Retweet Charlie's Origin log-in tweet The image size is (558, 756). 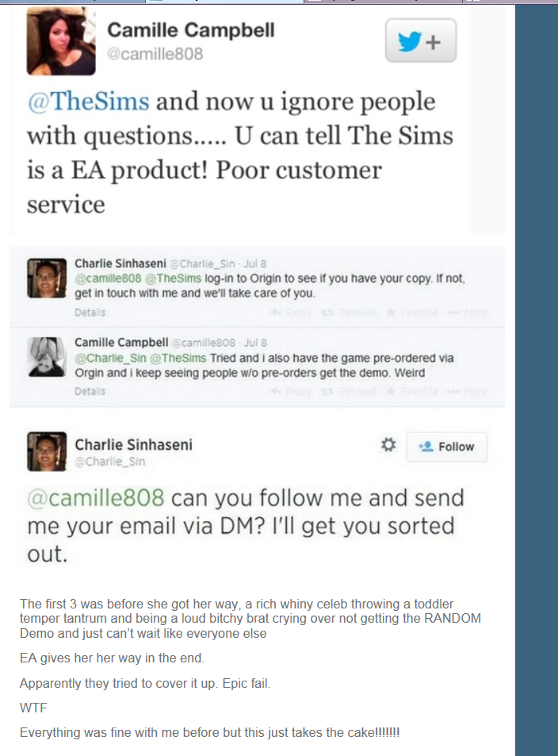point(350,313)
